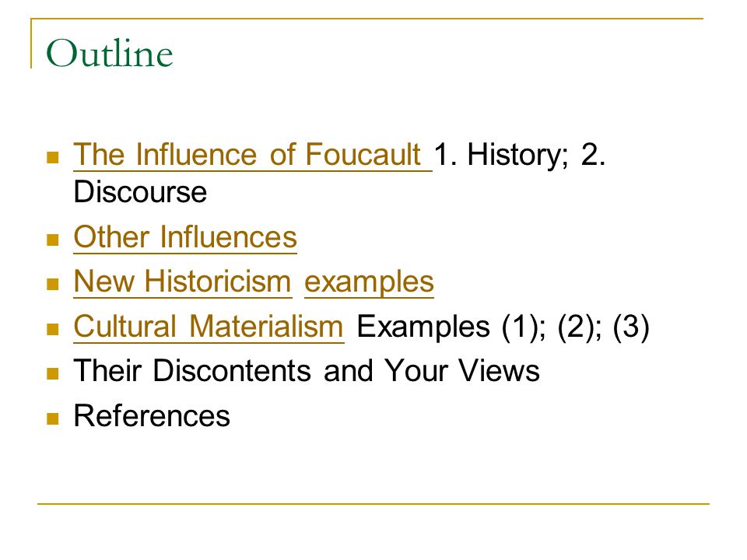The width and height of the screenshot is (747, 560).
Task: Click the bullet beside Cultural Materialism
Action: pos(53,329)
